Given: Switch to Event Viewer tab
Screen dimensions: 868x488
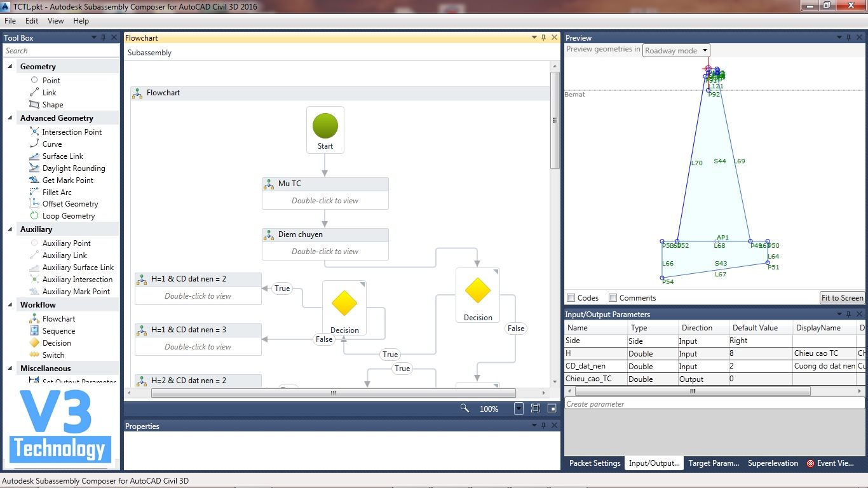Looking at the screenshot, I should click(831, 463).
